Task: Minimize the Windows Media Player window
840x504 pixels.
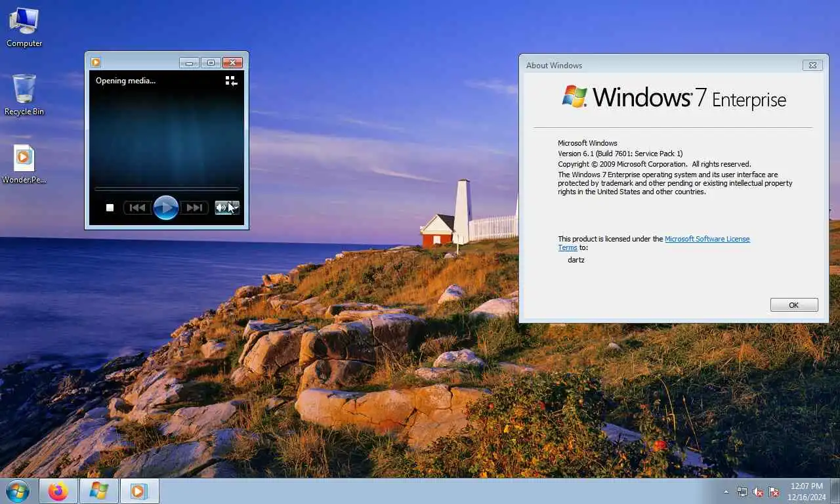Action: [x=189, y=63]
